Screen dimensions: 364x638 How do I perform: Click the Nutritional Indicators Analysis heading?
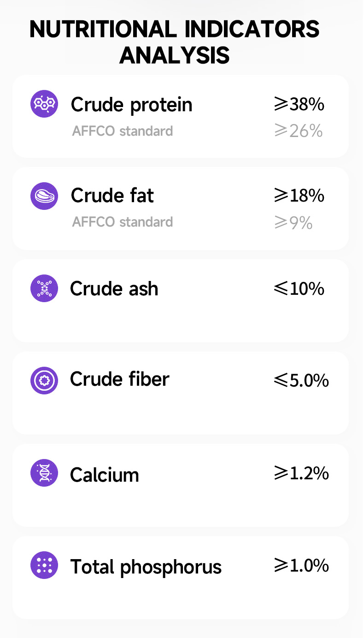(x=175, y=42)
